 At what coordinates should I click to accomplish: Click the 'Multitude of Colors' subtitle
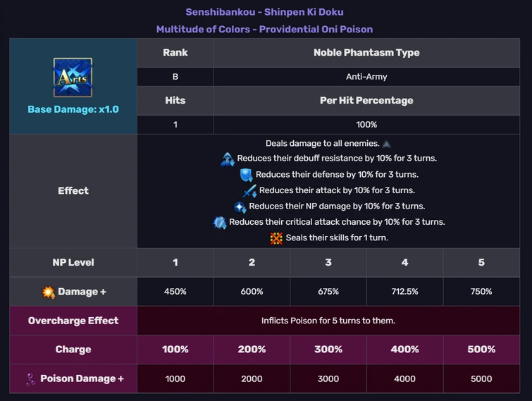[x=264, y=29]
